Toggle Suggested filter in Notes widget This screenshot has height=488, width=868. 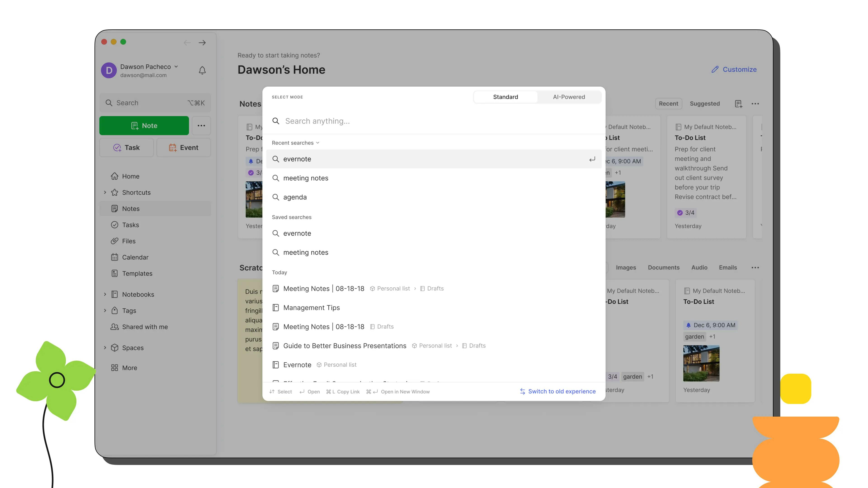point(705,104)
